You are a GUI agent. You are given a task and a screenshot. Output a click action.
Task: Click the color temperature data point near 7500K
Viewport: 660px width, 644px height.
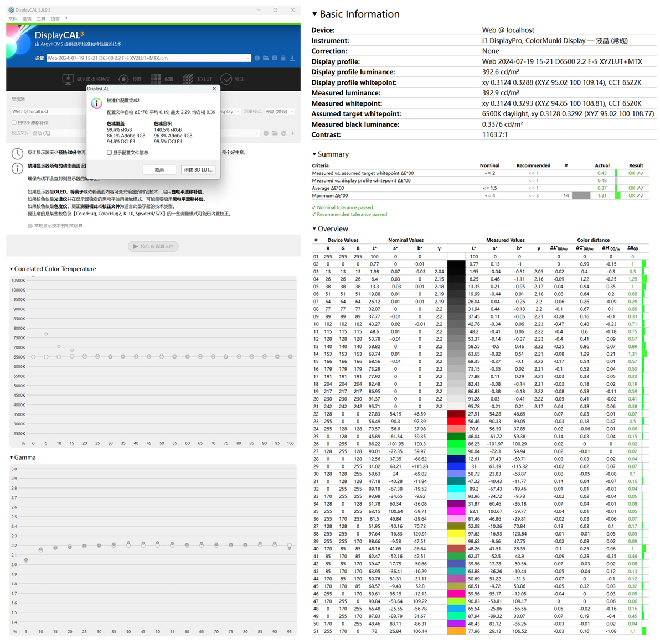[47, 334]
